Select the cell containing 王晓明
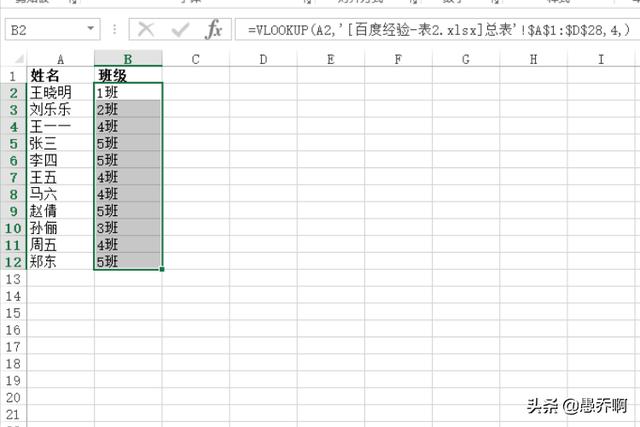This screenshot has height=427, width=640. click(x=60, y=93)
